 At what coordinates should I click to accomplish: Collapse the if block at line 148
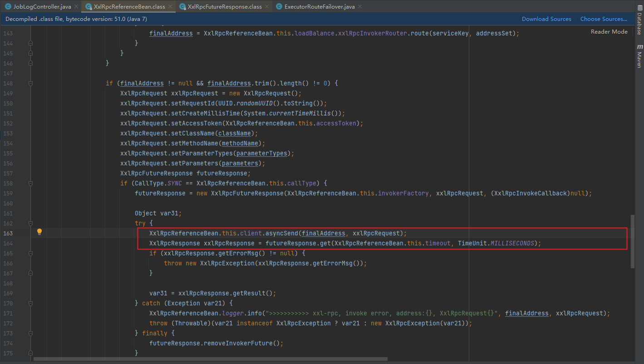pyautogui.click(x=30, y=83)
